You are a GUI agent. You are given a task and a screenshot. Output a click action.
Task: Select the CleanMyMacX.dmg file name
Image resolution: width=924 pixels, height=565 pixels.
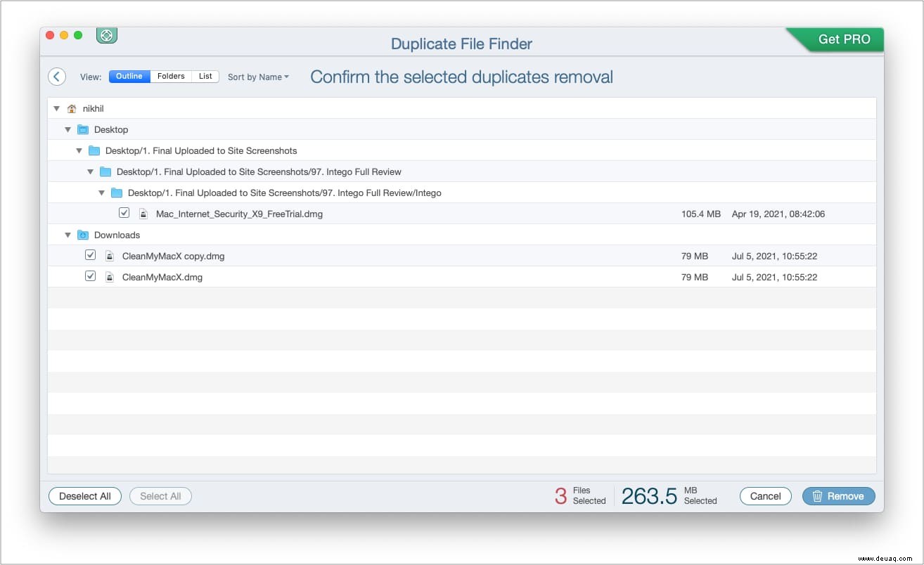click(162, 278)
